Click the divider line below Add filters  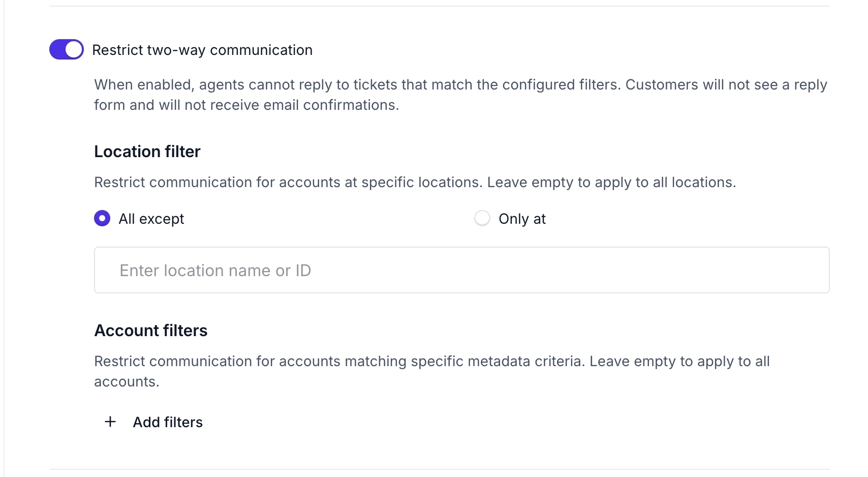(439, 469)
